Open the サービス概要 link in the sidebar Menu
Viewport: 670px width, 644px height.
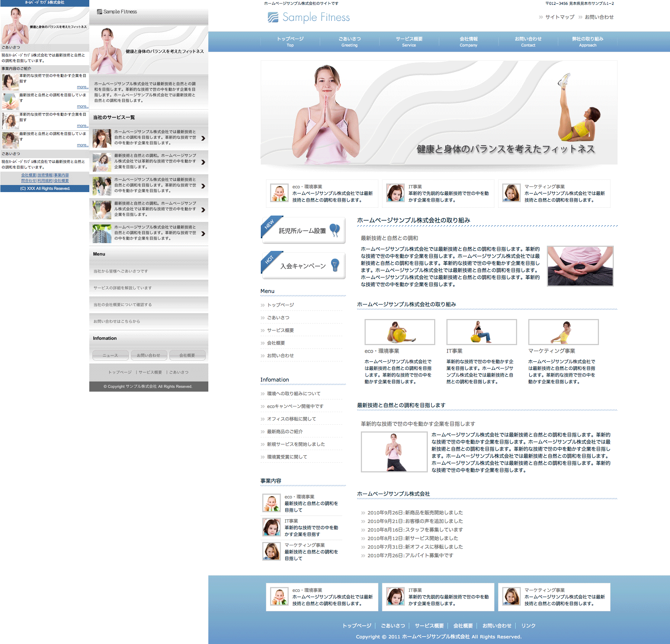coord(280,330)
